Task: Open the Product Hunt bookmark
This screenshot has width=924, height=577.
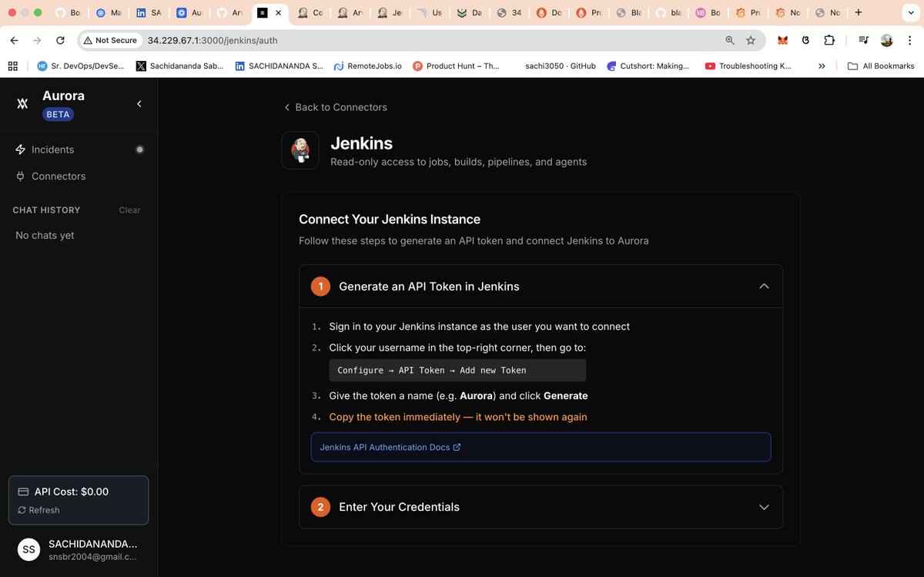Action: coord(457,66)
